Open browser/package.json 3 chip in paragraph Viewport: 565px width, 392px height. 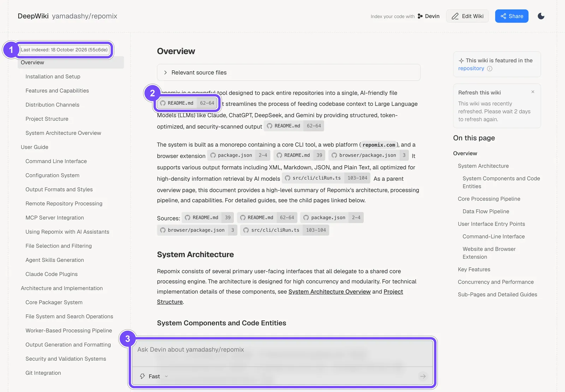tap(368, 155)
